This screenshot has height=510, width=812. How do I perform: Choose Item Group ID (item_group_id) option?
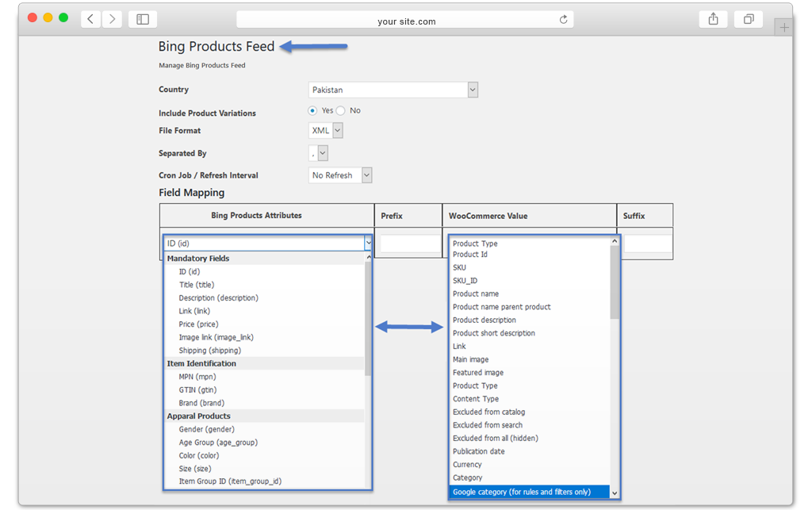tap(230, 481)
